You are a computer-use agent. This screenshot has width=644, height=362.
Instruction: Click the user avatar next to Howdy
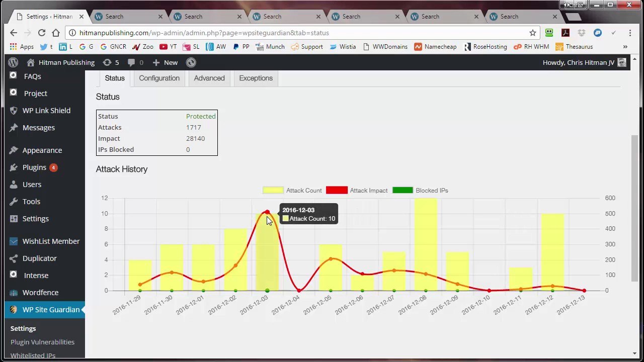(x=622, y=62)
